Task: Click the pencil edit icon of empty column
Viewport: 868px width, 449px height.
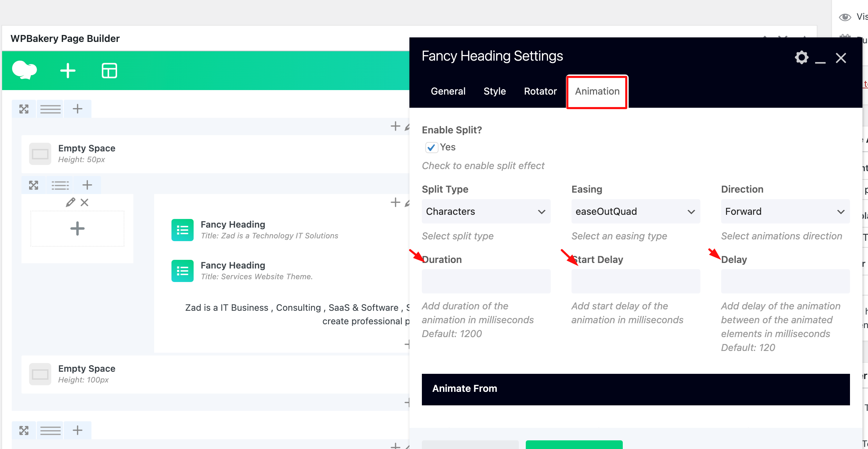Action: [71, 202]
